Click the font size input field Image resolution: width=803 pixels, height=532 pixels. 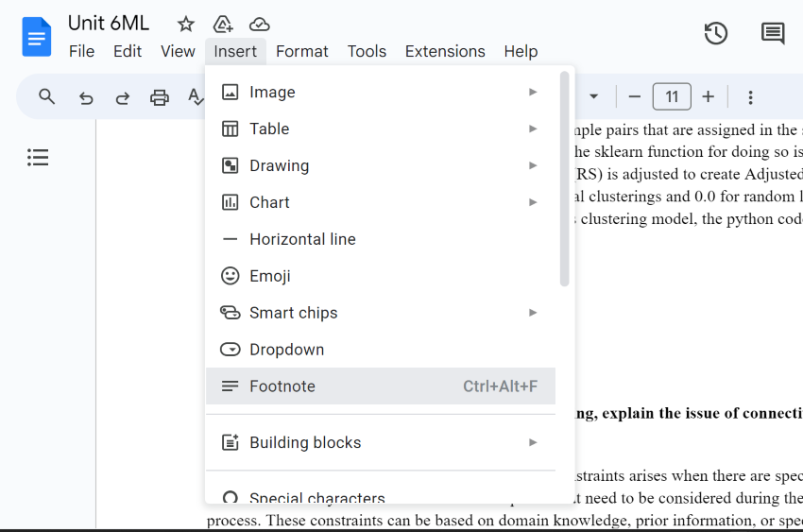click(672, 96)
